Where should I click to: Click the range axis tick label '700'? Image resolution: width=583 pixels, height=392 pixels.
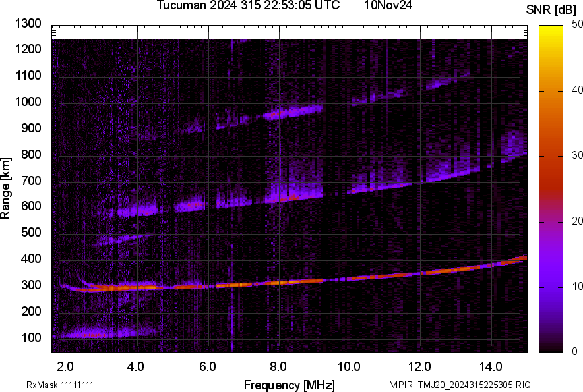click(x=31, y=181)
